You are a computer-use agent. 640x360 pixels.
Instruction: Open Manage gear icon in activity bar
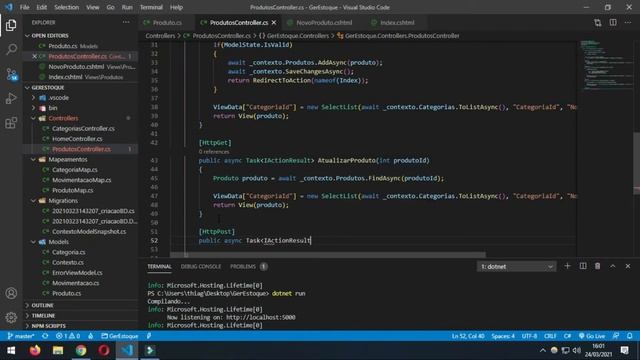(x=11, y=317)
